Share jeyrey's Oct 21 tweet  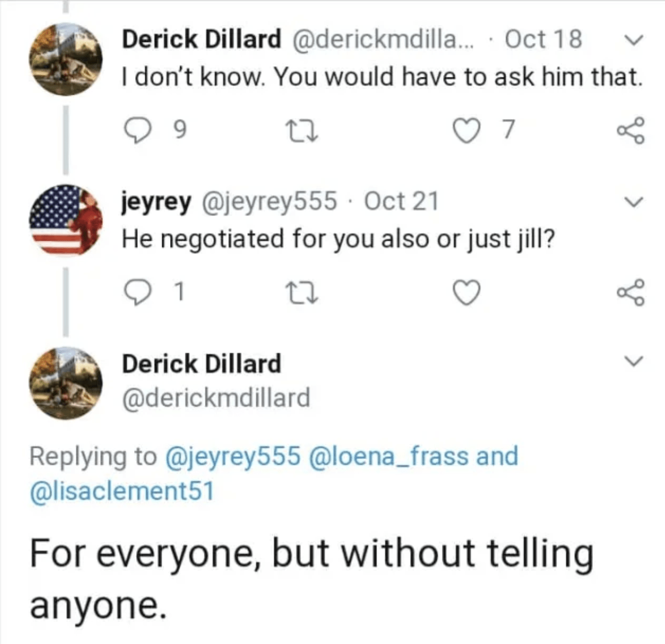point(631,293)
